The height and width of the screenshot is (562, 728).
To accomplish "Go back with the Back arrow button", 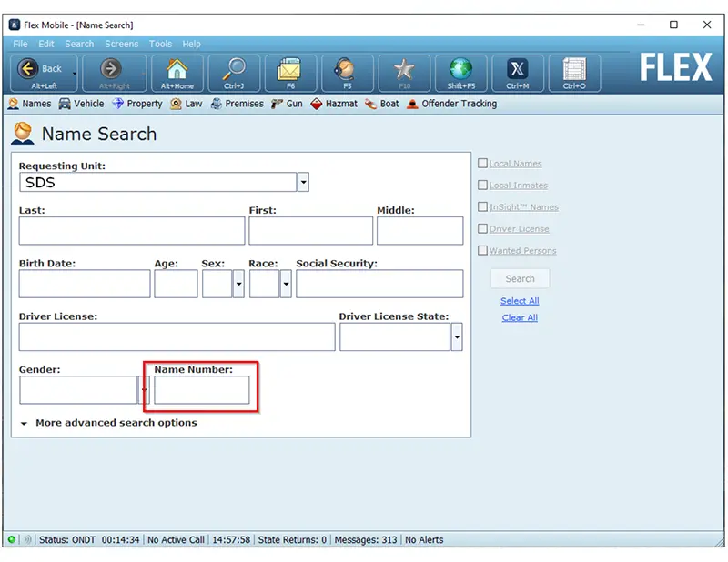I will coord(43,72).
